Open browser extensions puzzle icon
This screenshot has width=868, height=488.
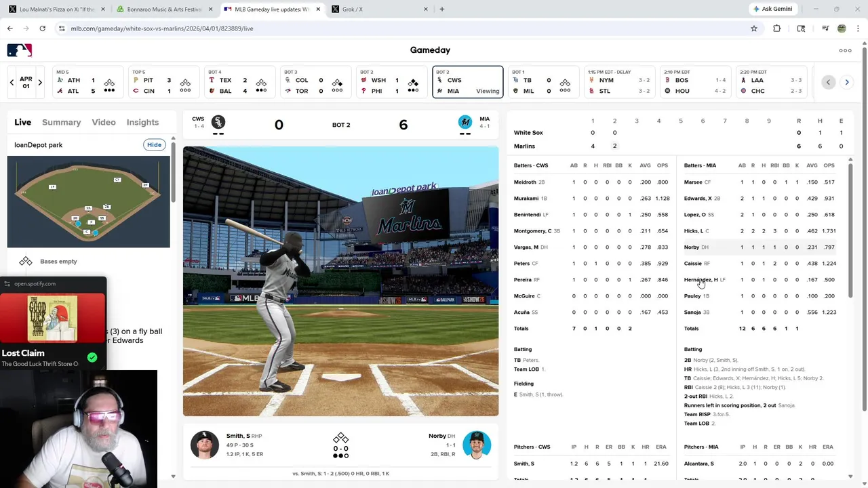click(777, 28)
